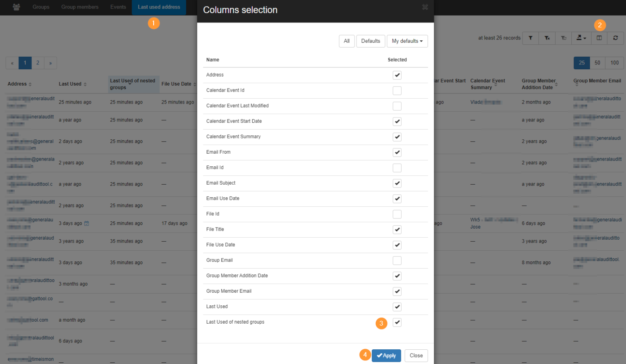Uncheck the File Title column
This screenshot has width=626, height=364.
pos(397,229)
